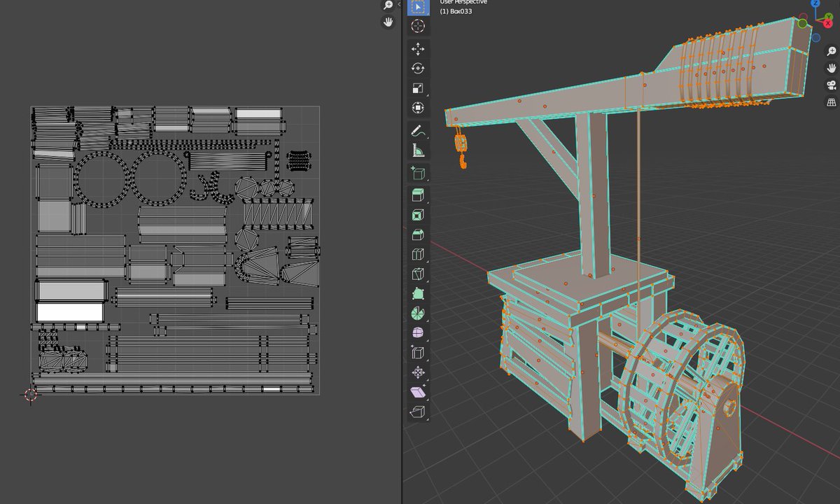Click the 3D viewport pan hand icon
Viewport: 840px width, 504px height.
pos(832,69)
